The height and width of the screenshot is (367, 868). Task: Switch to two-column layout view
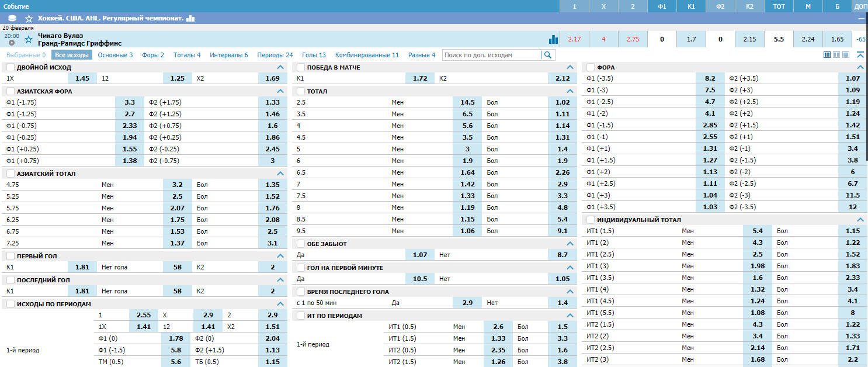[837, 55]
